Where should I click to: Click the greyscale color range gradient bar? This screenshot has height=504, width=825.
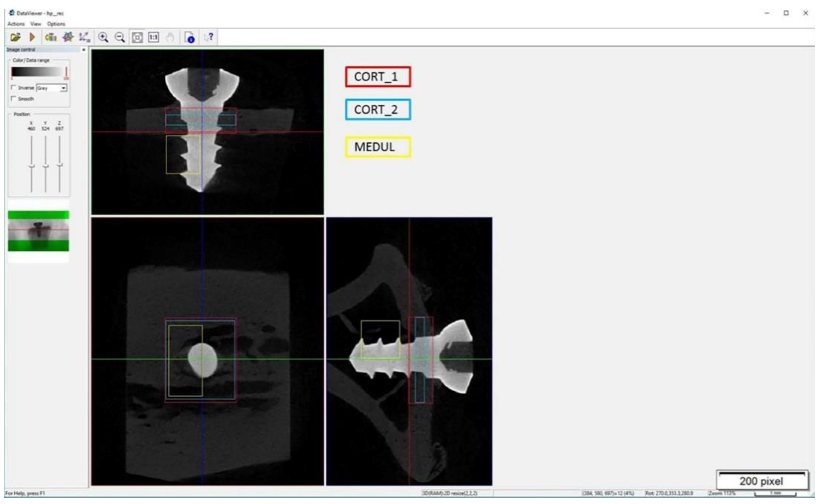[x=37, y=72]
